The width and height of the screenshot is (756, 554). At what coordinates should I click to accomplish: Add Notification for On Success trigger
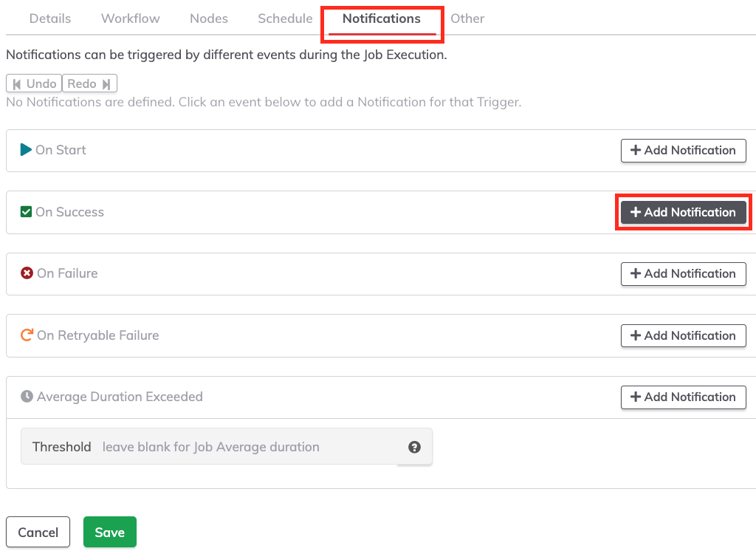(683, 212)
